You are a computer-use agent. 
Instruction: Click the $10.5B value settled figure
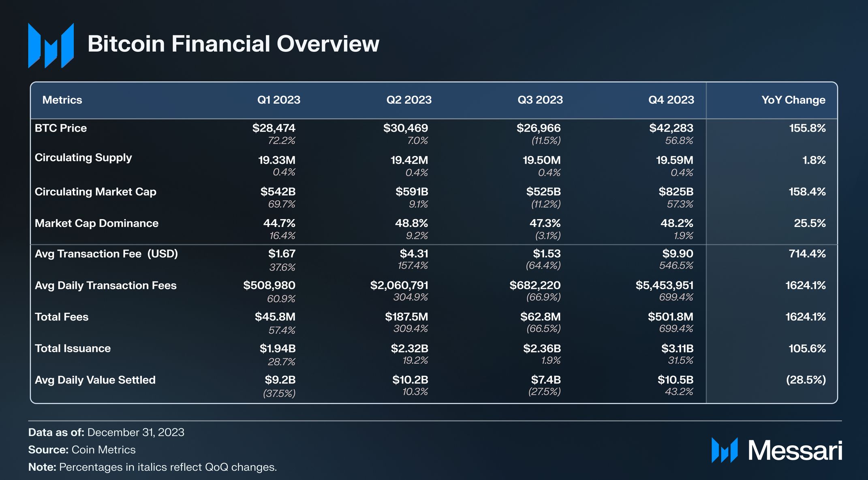pos(676,380)
